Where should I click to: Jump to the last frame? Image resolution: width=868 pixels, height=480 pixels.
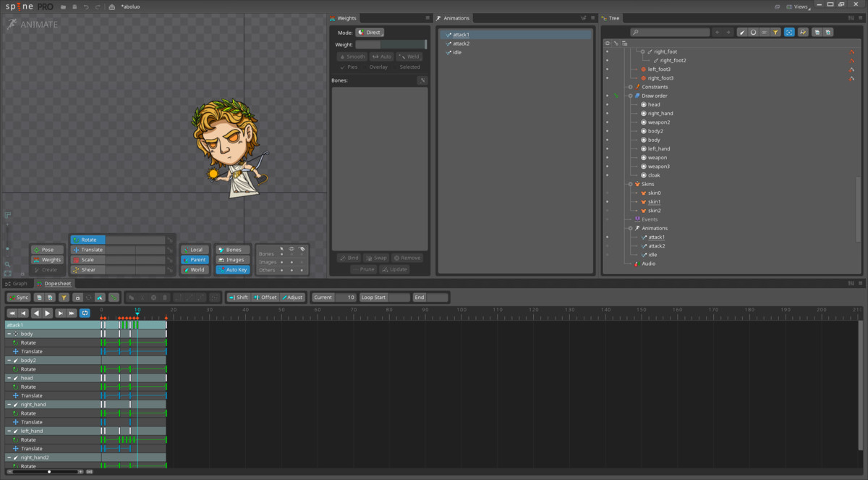point(72,313)
